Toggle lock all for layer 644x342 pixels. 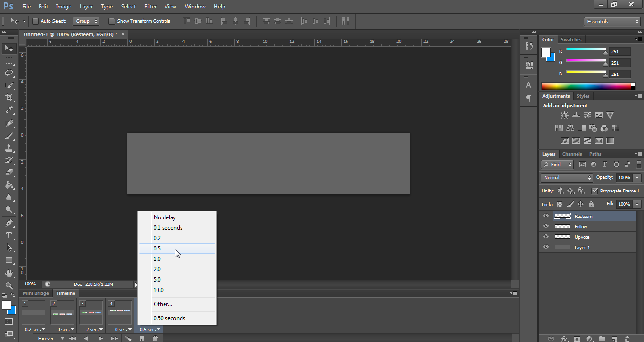pyautogui.click(x=591, y=204)
